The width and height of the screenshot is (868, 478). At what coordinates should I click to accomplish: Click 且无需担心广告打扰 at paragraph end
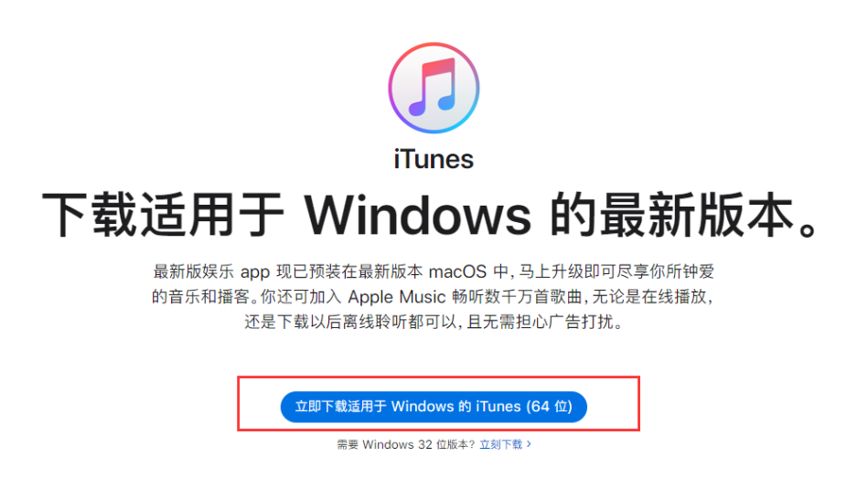point(545,322)
